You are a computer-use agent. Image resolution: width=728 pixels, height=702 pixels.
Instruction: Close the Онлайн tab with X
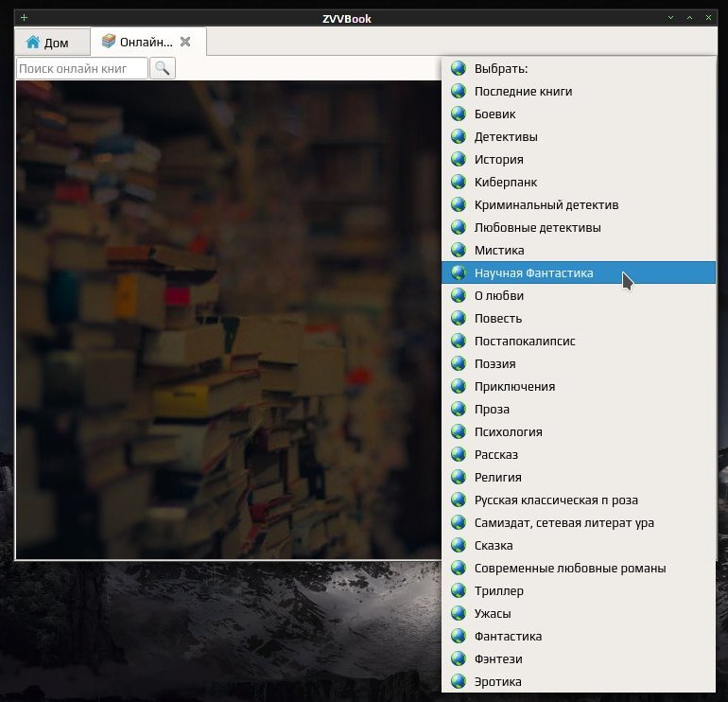click(x=185, y=42)
